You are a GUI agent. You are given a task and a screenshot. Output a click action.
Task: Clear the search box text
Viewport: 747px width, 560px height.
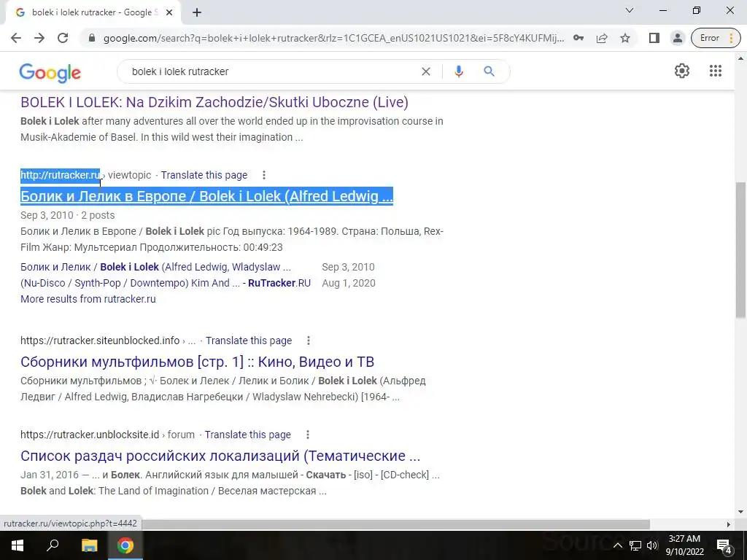click(426, 71)
